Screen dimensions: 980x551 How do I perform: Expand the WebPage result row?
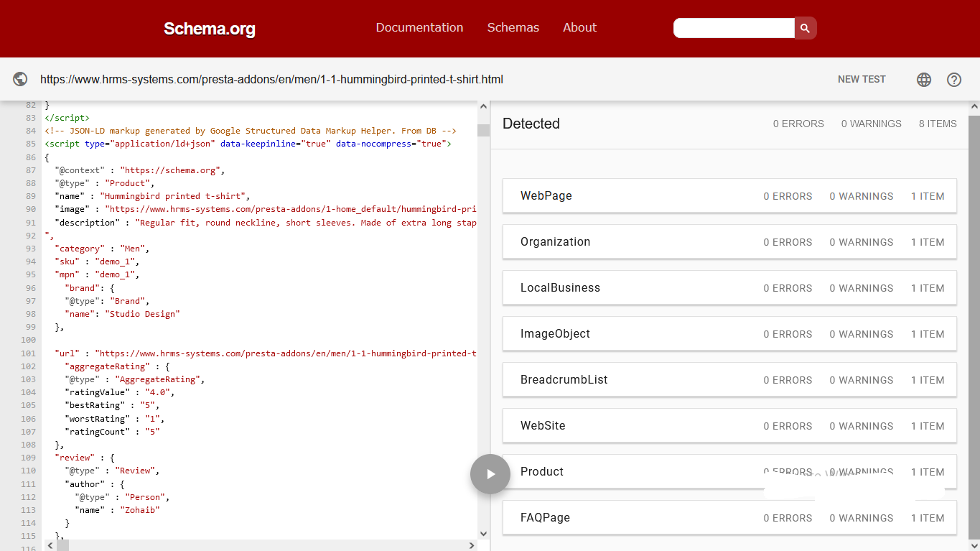point(729,196)
